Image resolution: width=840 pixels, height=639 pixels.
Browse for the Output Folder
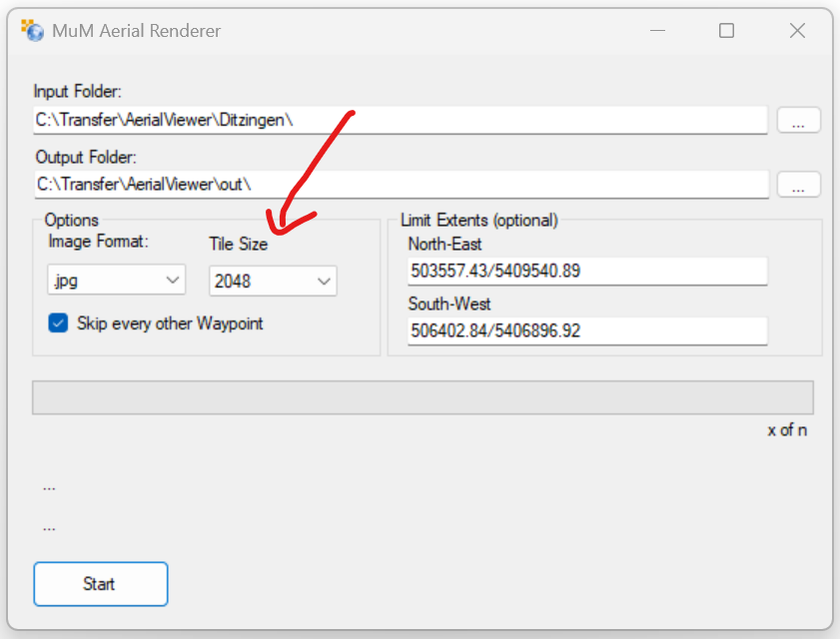[x=798, y=185]
